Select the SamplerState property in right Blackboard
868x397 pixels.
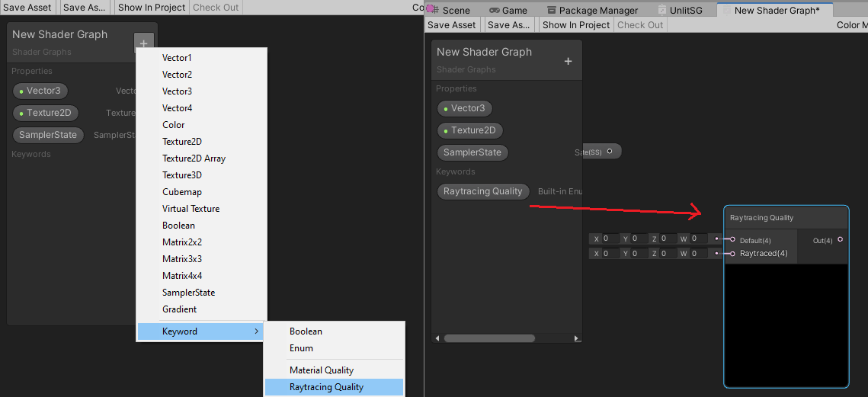point(472,152)
